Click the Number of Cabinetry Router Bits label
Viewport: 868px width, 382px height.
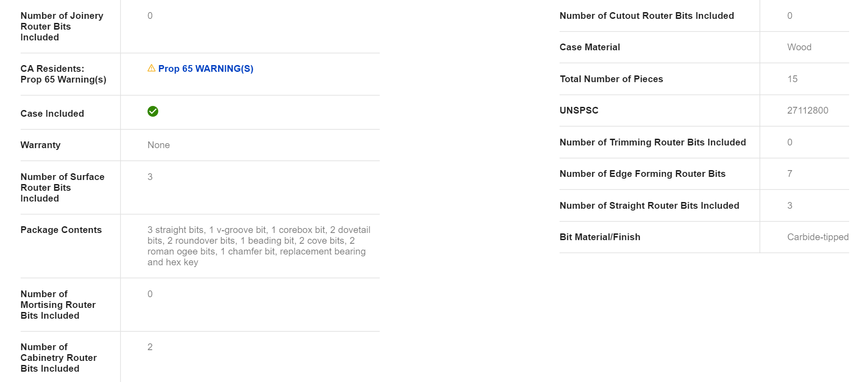[x=58, y=358]
